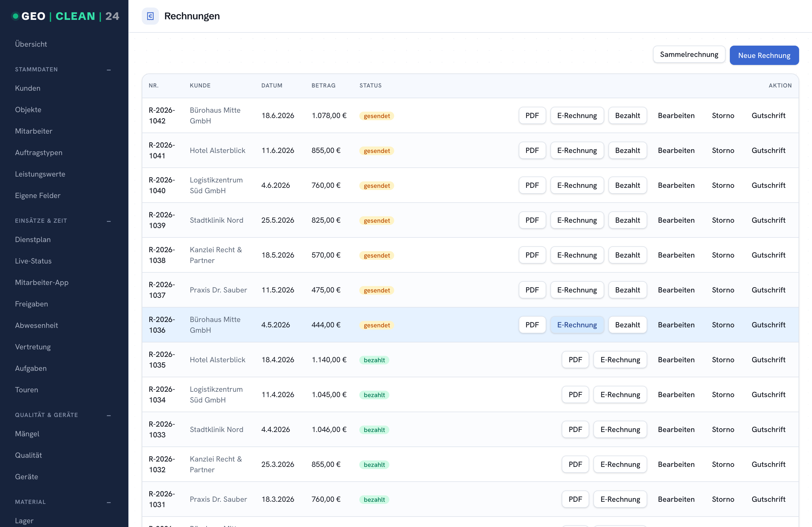
Task: Collapse the Qualität & Geräte section
Action: (108, 415)
